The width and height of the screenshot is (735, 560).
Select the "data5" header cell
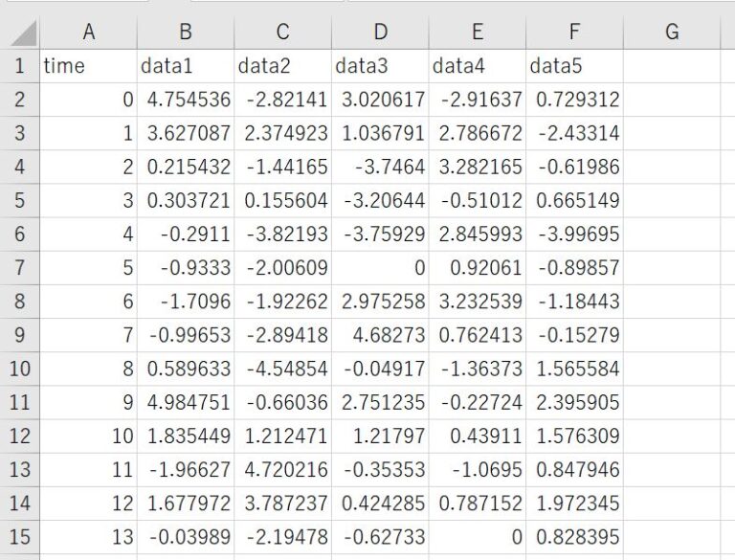click(x=574, y=66)
